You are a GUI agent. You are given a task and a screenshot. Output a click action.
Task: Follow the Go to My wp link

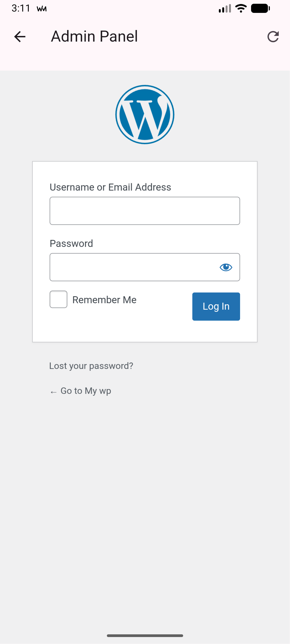[86, 391]
